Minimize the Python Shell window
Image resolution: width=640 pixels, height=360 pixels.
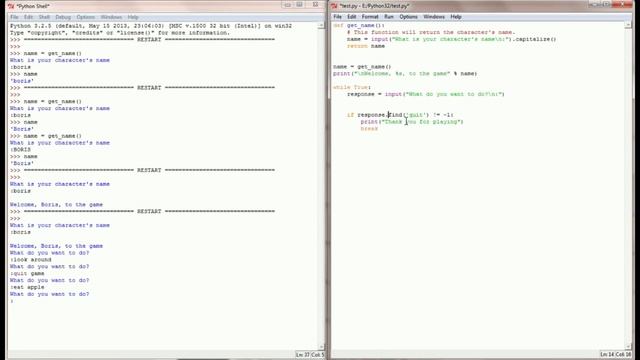click(x=287, y=5)
